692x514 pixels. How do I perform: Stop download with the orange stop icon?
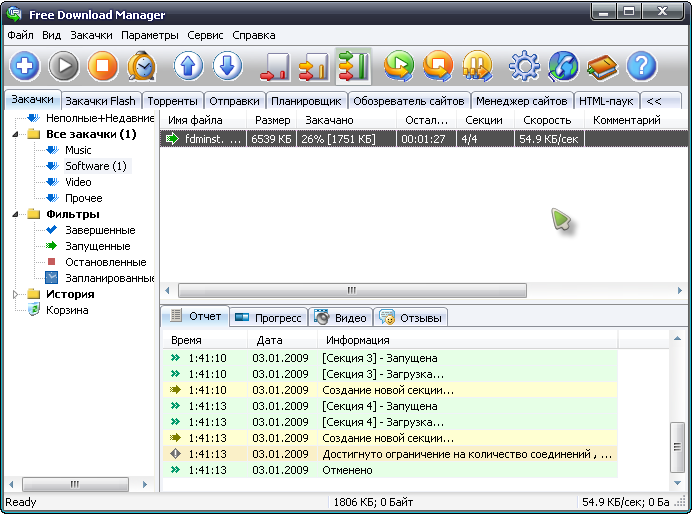[102, 66]
